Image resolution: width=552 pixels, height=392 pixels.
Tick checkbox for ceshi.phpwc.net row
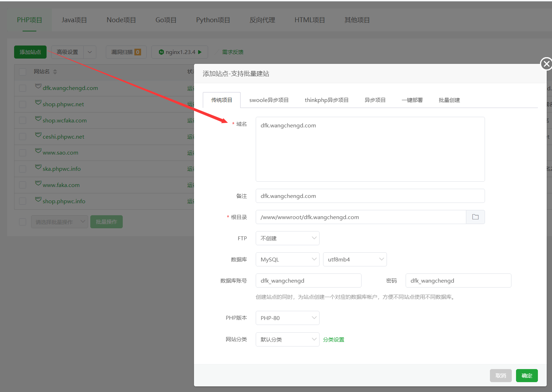[x=23, y=137]
